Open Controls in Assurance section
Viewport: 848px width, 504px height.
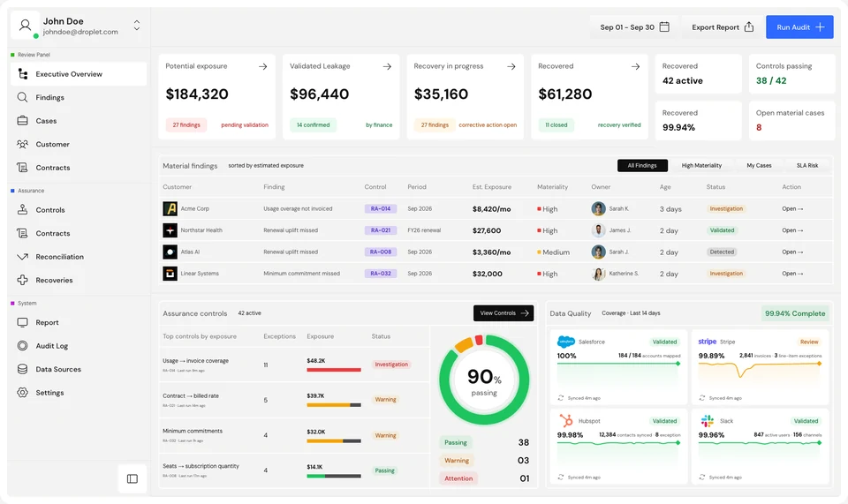point(49,209)
